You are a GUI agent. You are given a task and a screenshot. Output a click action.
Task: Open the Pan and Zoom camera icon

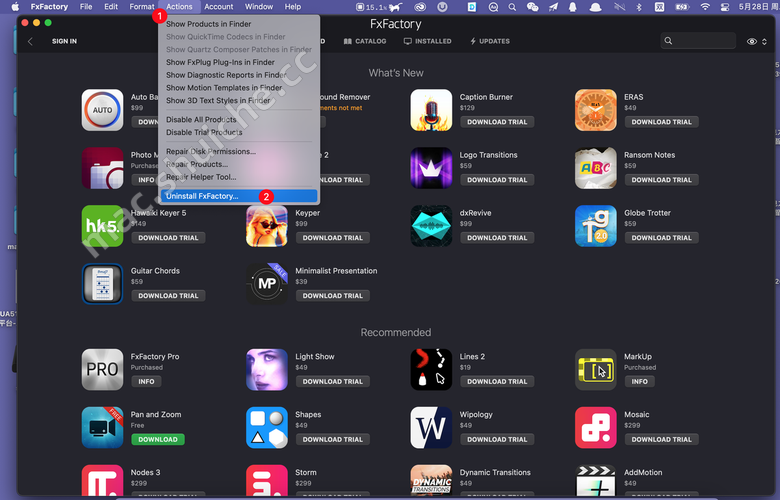coord(102,427)
